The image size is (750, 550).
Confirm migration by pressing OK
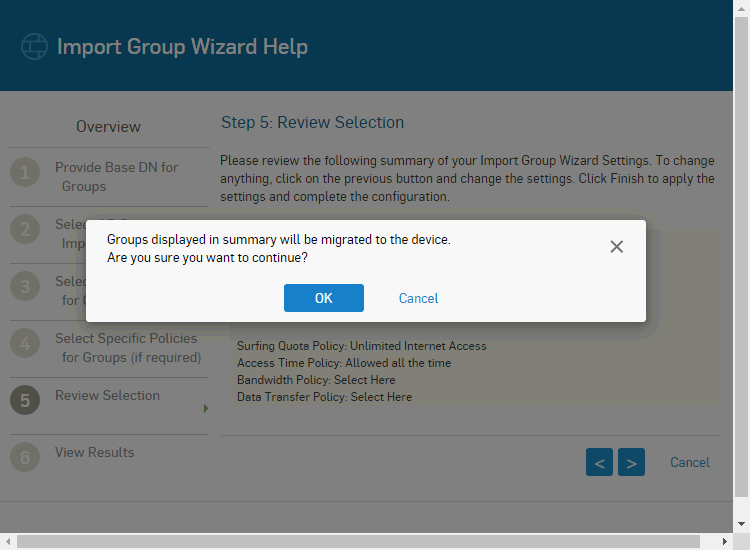pyautogui.click(x=323, y=298)
